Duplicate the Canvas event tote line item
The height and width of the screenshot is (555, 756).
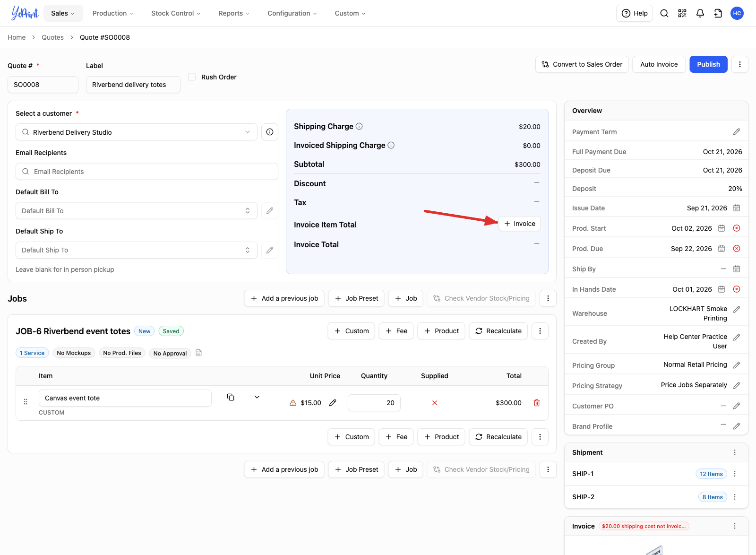tap(231, 397)
